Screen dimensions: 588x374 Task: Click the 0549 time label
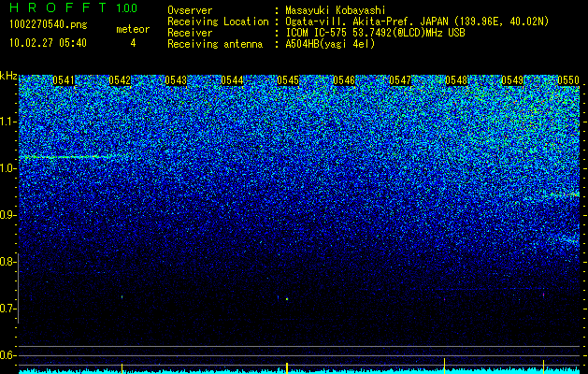pos(512,80)
